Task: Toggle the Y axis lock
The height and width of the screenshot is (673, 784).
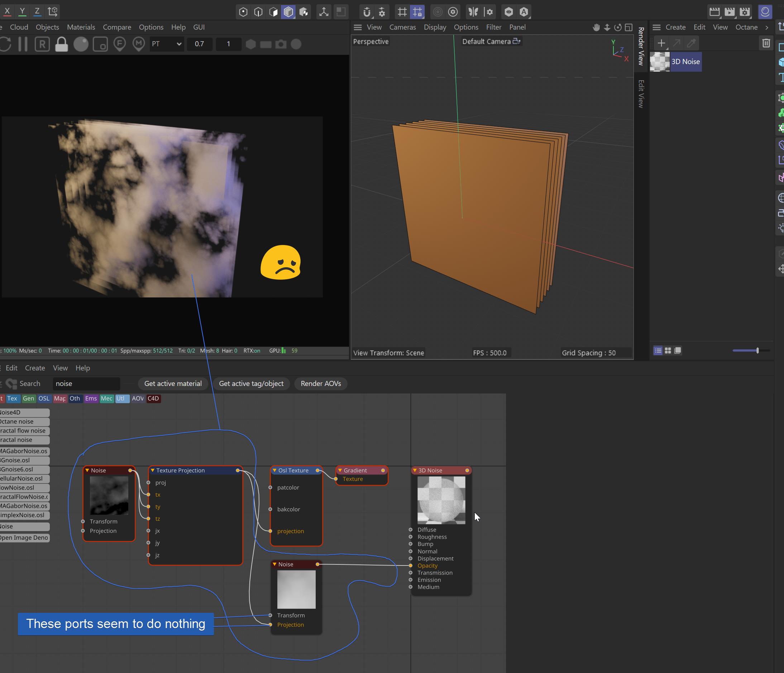Action: (x=22, y=11)
